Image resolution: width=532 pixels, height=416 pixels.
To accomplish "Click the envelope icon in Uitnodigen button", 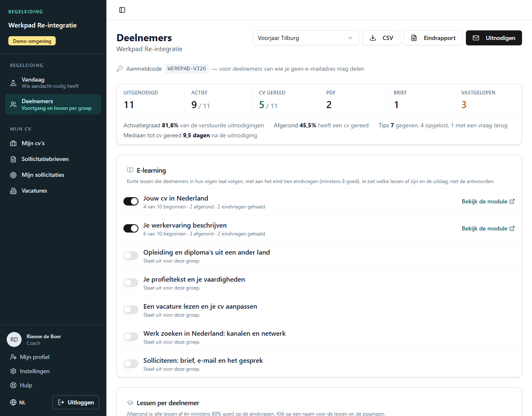I will pos(476,38).
